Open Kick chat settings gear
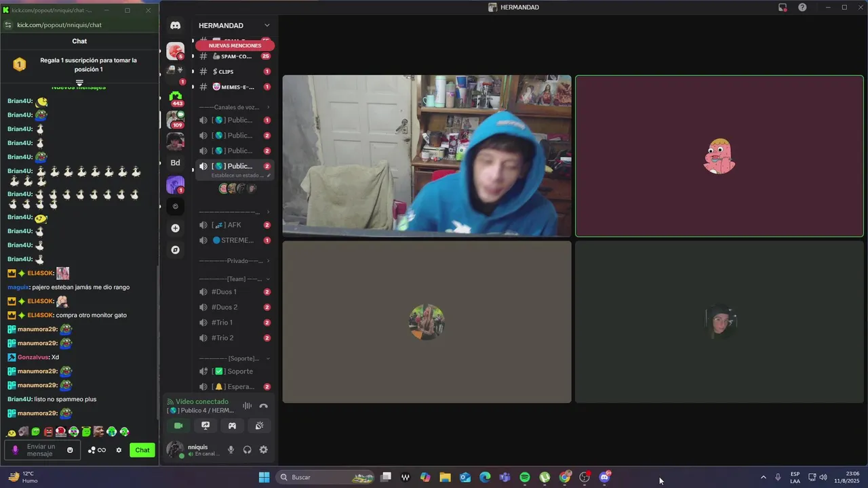 tap(119, 450)
